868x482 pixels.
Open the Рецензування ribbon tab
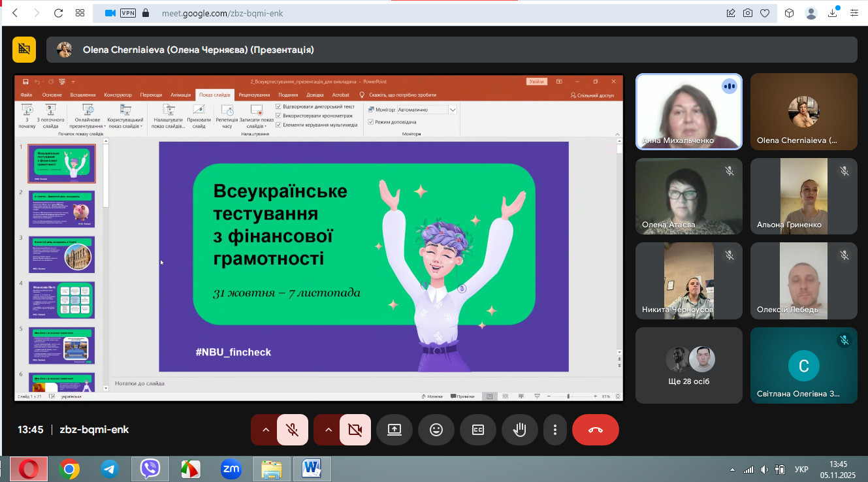[x=254, y=95]
